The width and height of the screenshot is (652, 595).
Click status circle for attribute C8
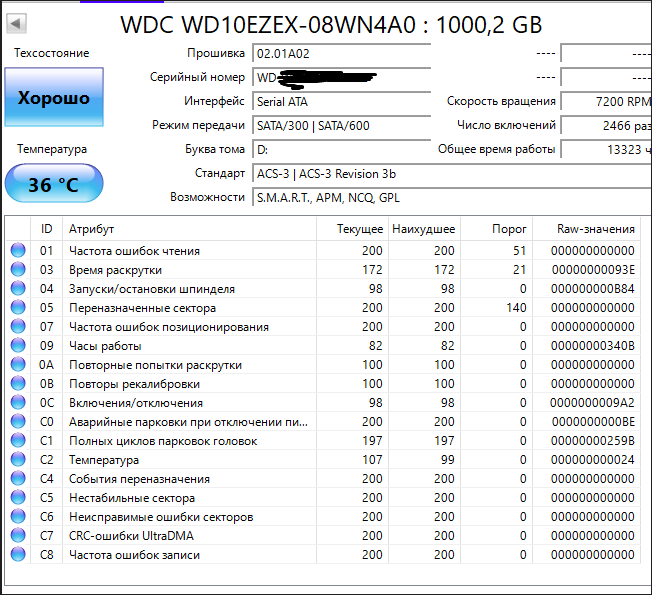(x=18, y=555)
